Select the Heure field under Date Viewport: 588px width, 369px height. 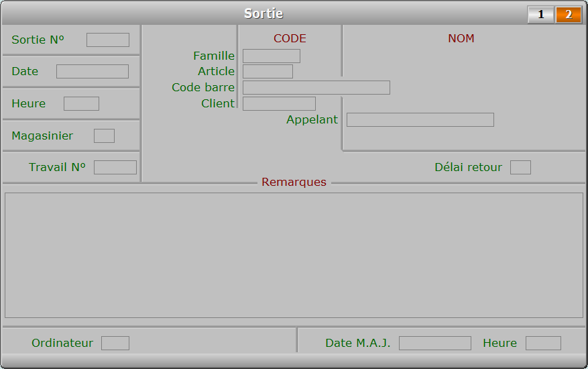tap(81, 103)
